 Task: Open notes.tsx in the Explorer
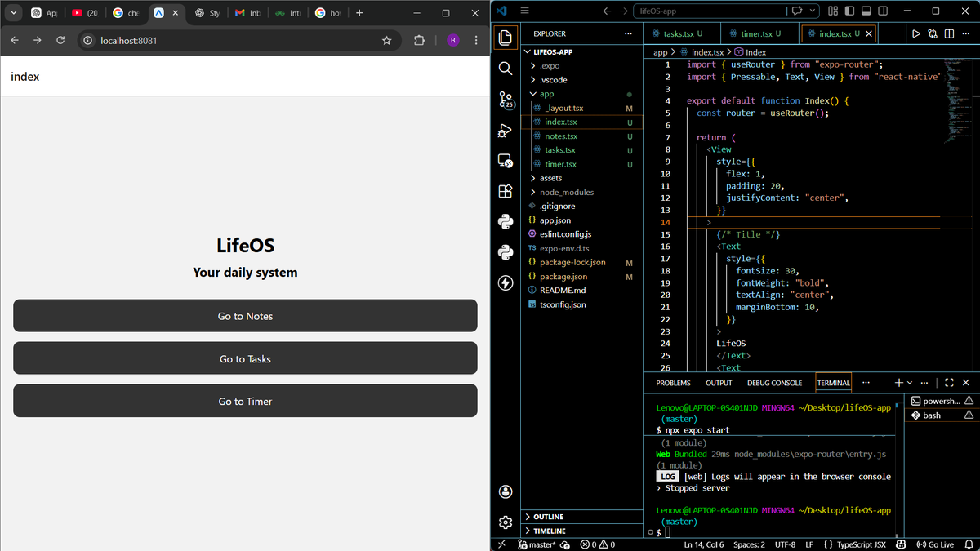[x=561, y=136]
